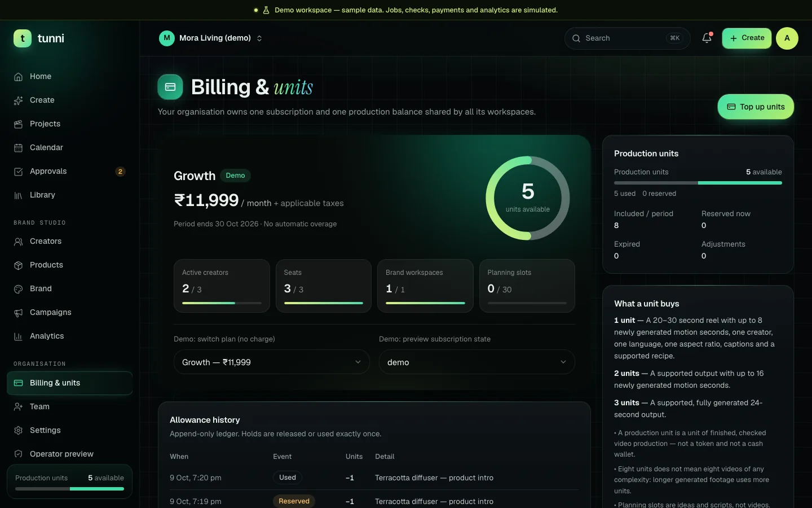The height and width of the screenshot is (508, 812).
Task: Focus the Search input field
Action: click(x=628, y=38)
